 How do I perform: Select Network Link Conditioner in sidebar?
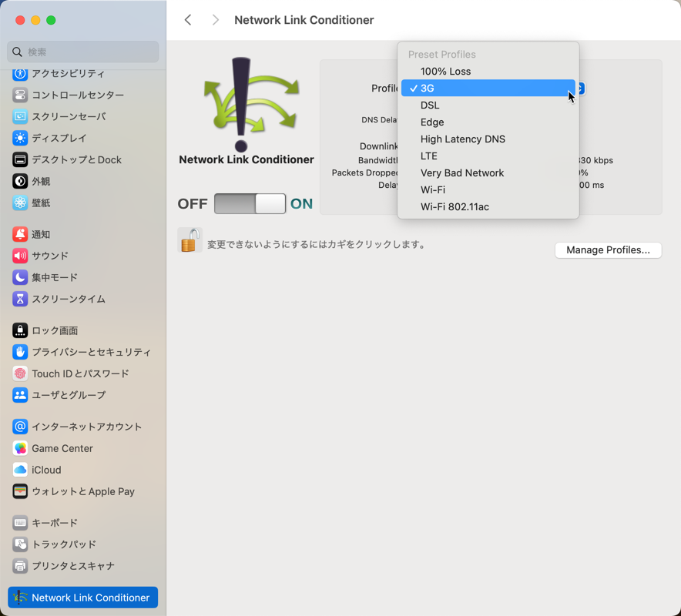[x=82, y=598]
